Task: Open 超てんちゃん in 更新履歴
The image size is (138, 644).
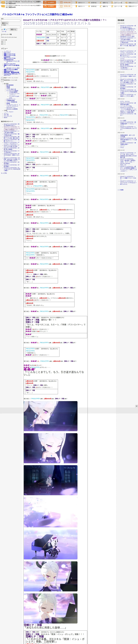Action: pyautogui.click(x=124, y=184)
